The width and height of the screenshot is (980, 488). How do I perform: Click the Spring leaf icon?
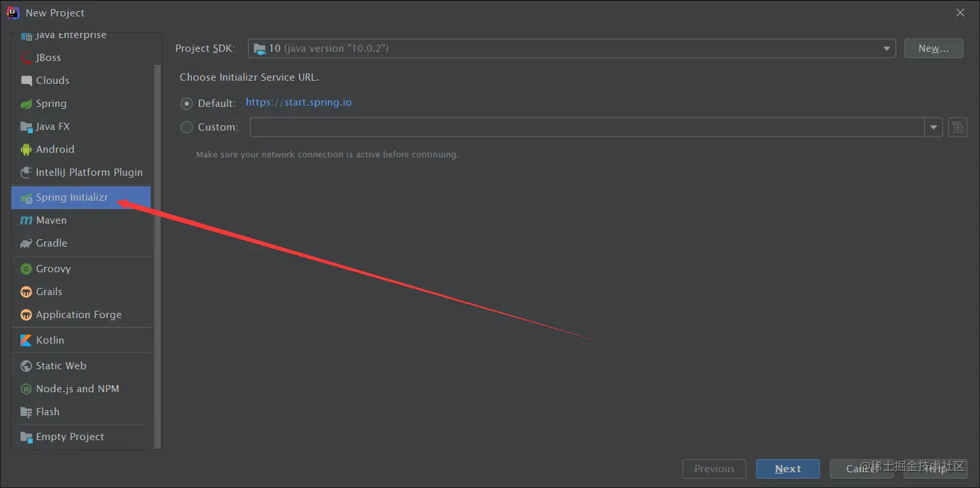click(26, 104)
